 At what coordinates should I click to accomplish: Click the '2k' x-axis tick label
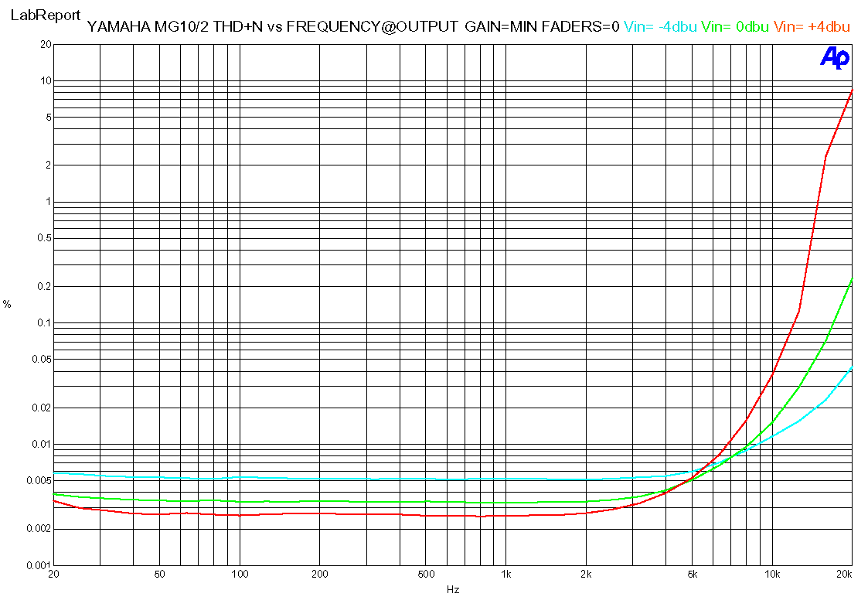tap(586, 574)
